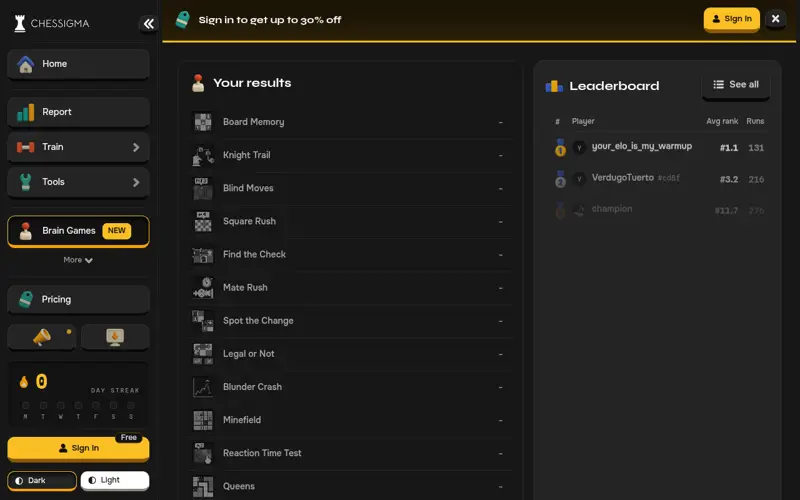This screenshot has width=800, height=500.
Task: Select the Board Memory row title
Action: (x=254, y=122)
